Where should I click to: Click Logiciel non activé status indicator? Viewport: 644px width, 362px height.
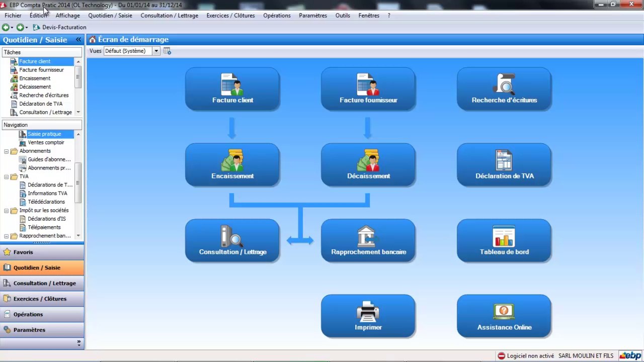(x=526, y=356)
